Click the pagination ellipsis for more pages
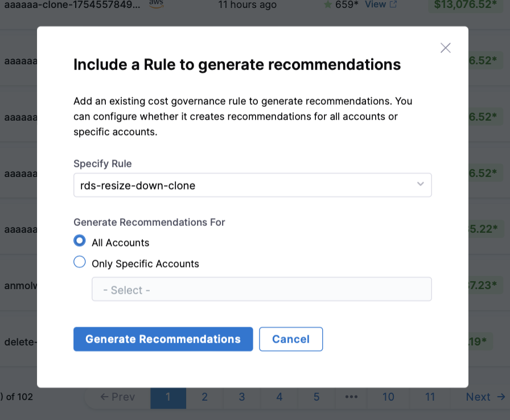The width and height of the screenshot is (510, 420). pyautogui.click(x=351, y=397)
